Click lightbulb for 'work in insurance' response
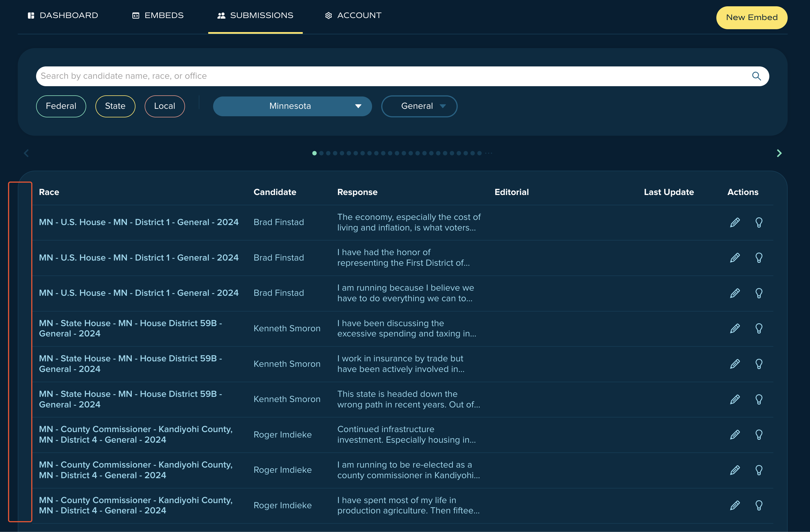 pyautogui.click(x=759, y=364)
